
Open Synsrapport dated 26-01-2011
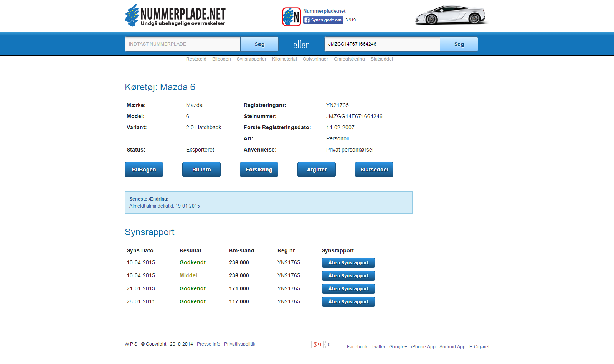click(x=348, y=302)
